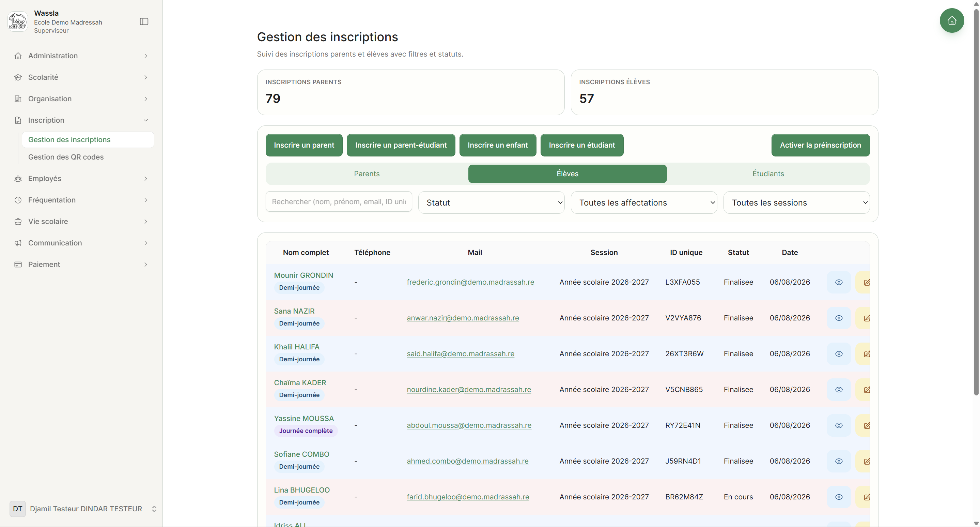Collapse the sidebar panel toggle icon
The height and width of the screenshot is (527, 980).
(144, 22)
